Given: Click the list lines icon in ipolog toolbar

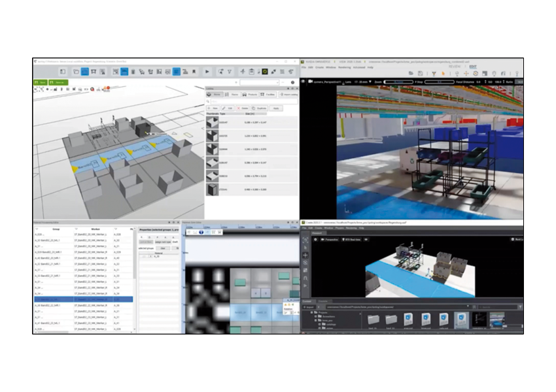Looking at the screenshot, I should tap(283, 71).
